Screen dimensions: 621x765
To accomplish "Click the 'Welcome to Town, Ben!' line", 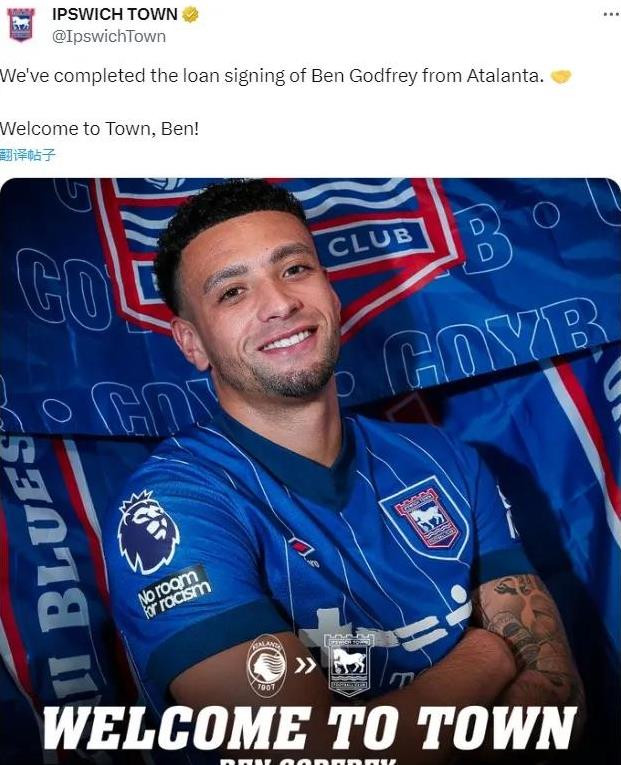I will 100,129.
